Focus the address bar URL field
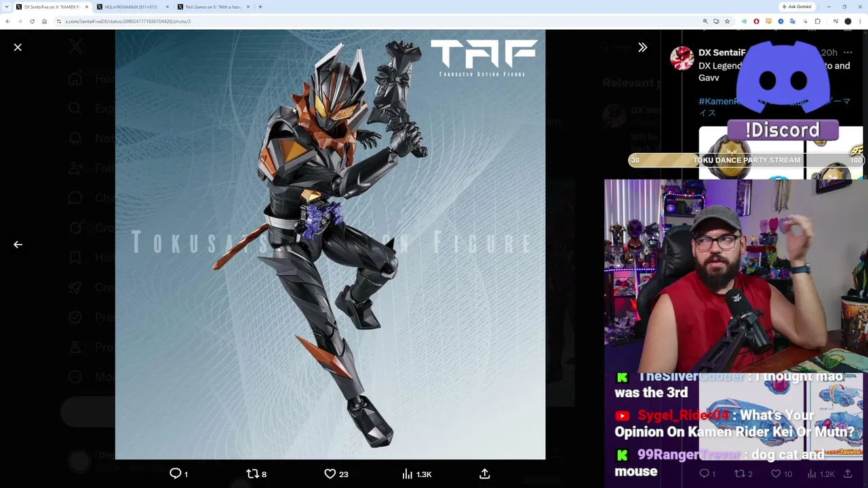Viewport: 868px width, 488px height. (x=380, y=21)
